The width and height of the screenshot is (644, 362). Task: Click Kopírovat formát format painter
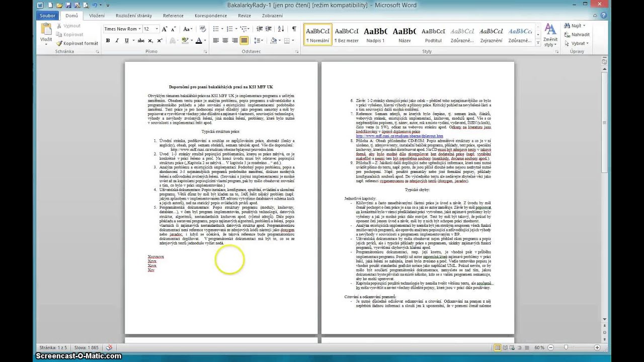[76, 43]
